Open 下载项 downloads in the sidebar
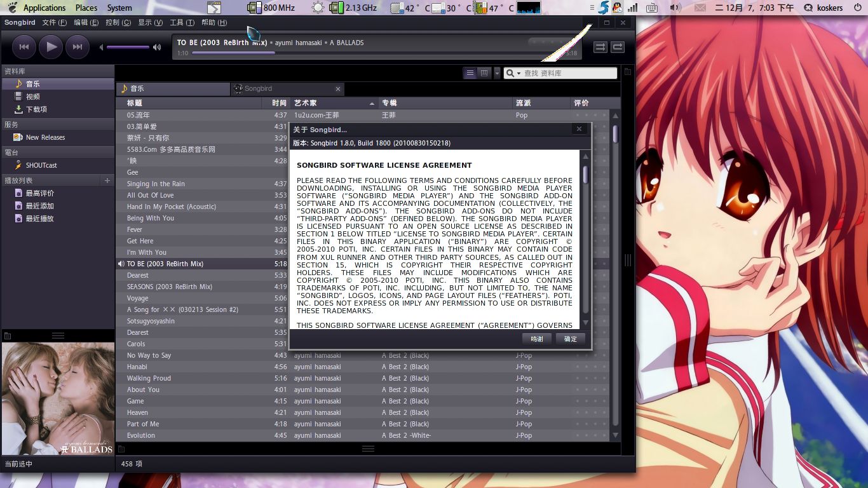The width and height of the screenshot is (868, 488). pyautogui.click(x=57, y=109)
